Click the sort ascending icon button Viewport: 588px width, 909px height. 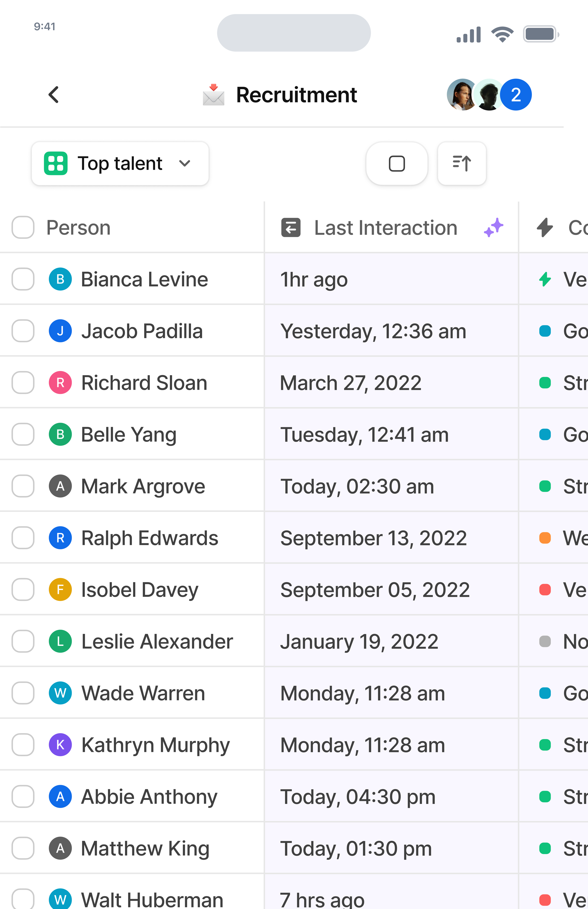pos(462,163)
